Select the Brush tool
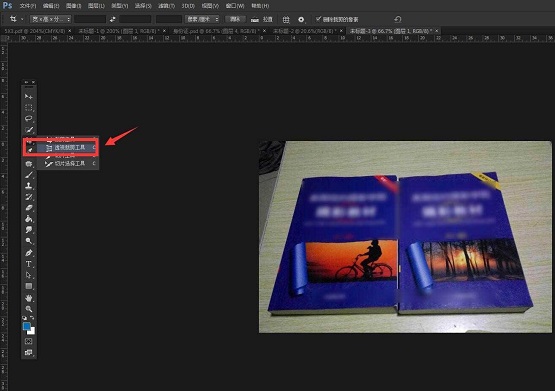555x391 pixels. pyautogui.click(x=29, y=175)
